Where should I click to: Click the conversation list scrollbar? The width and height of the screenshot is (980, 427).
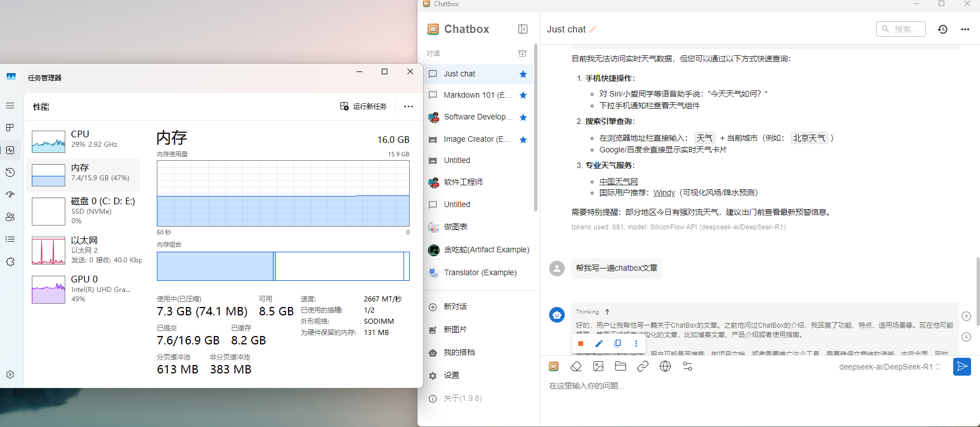pos(536,128)
